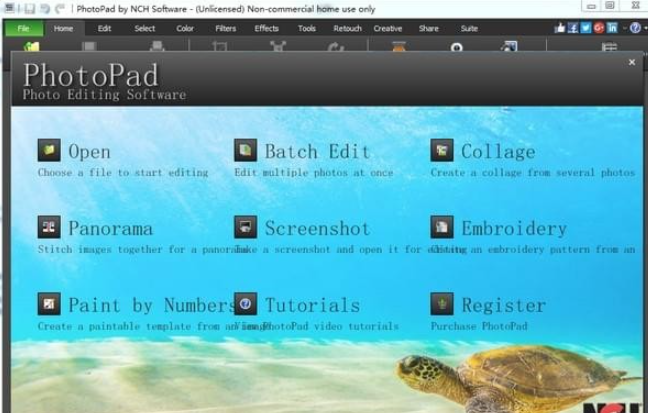Click the Tutorials icon

pos(245,304)
